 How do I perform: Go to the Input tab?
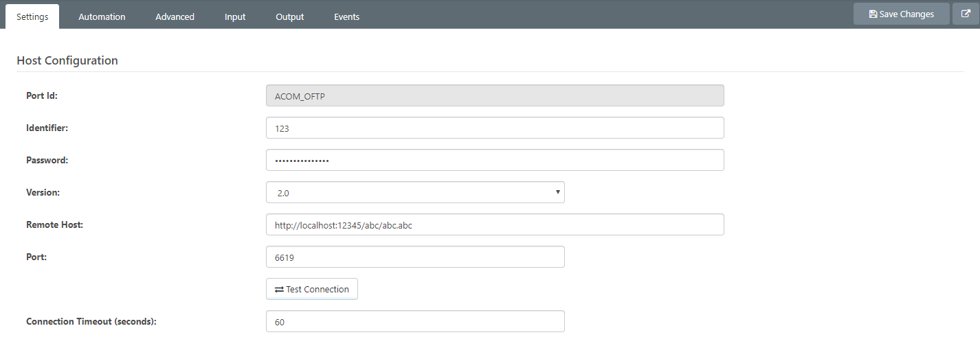click(x=235, y=16)
